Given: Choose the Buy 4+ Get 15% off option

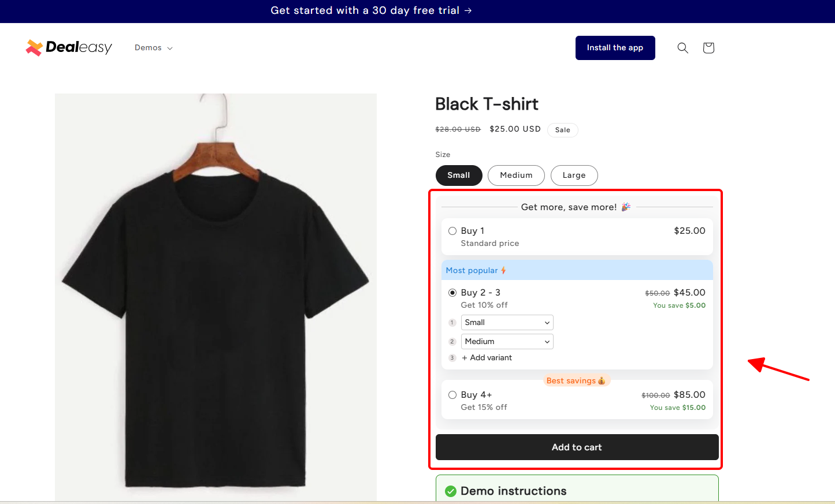Looking at the screenshot, I should click(x=452, y=395).
